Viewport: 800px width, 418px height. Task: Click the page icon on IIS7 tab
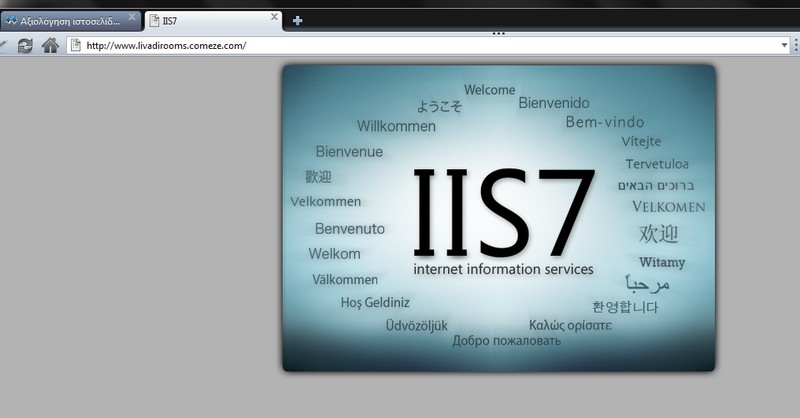point(154,21)
